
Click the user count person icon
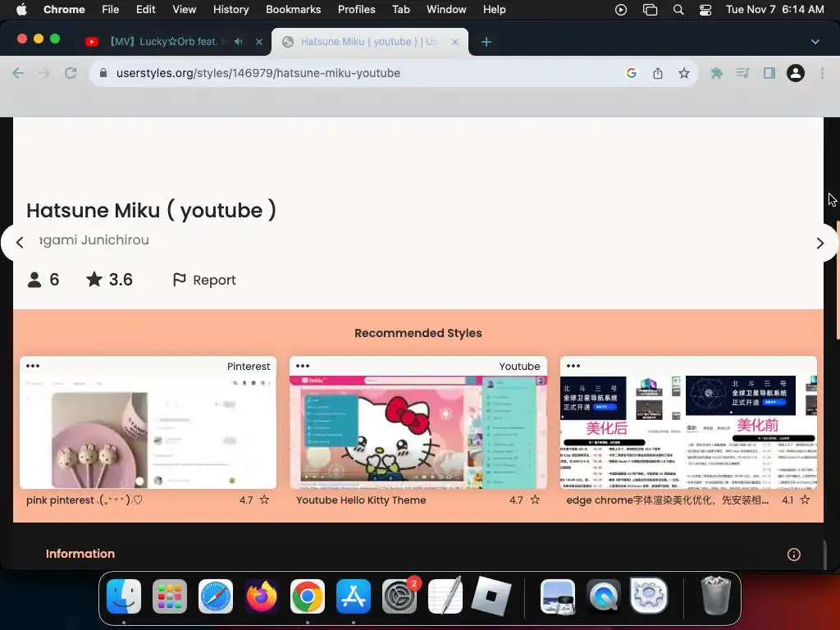click(x=34, y=280)
